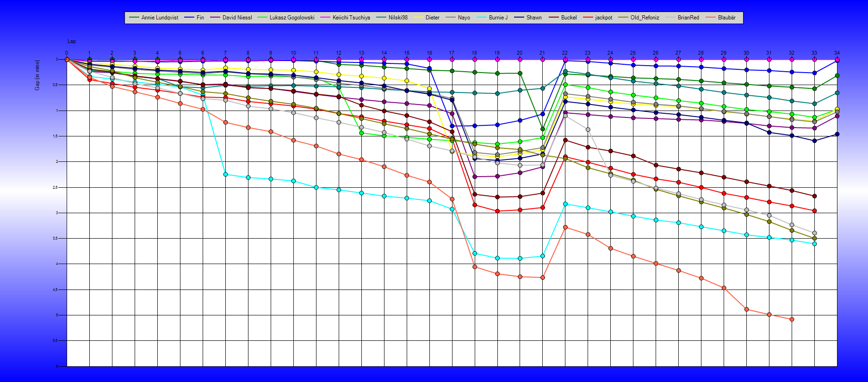Click jackpot legend label
868x382 pixels.
click(x=598, y=18)
